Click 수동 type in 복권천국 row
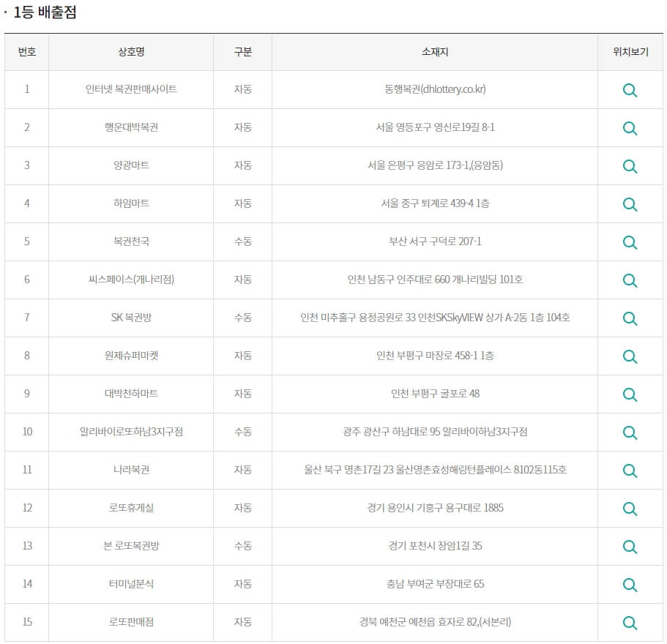The height and width of the screenshot is (644, 667). click(243, 241)
